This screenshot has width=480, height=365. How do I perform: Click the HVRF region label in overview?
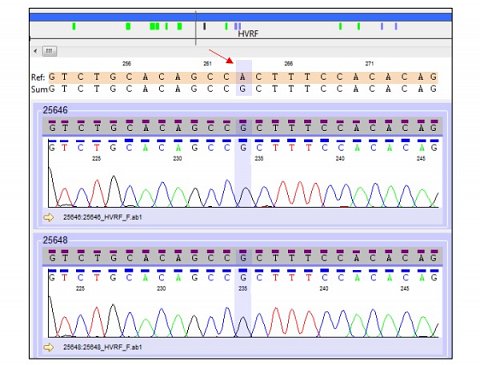248,34
